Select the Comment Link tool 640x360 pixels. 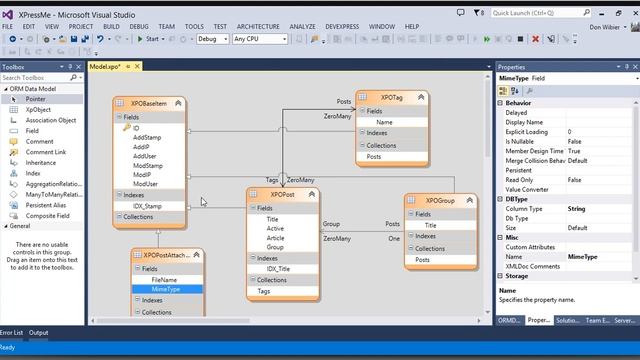tap(45, 152)
